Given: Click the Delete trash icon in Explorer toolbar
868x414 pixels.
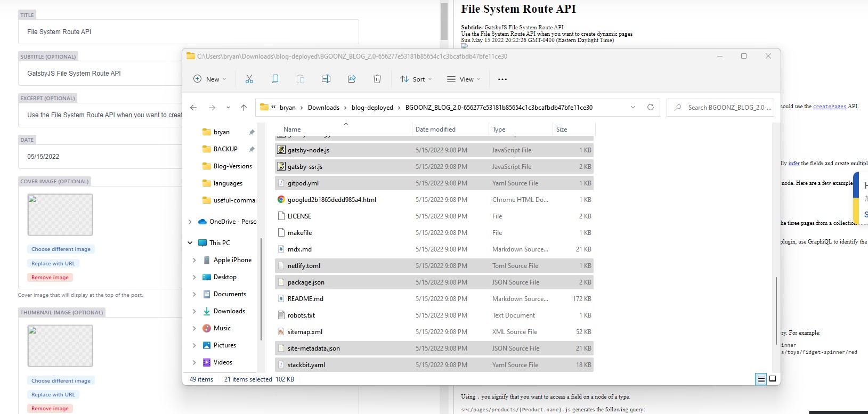Looking at the screenshot, I should (377, 79).
